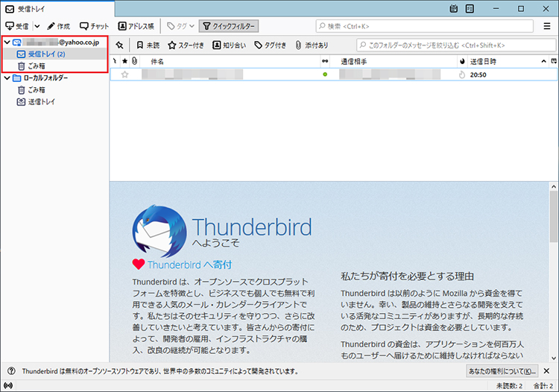Select ごみ箱 under the yahoo.co.jp account

[x=55, y=66]
